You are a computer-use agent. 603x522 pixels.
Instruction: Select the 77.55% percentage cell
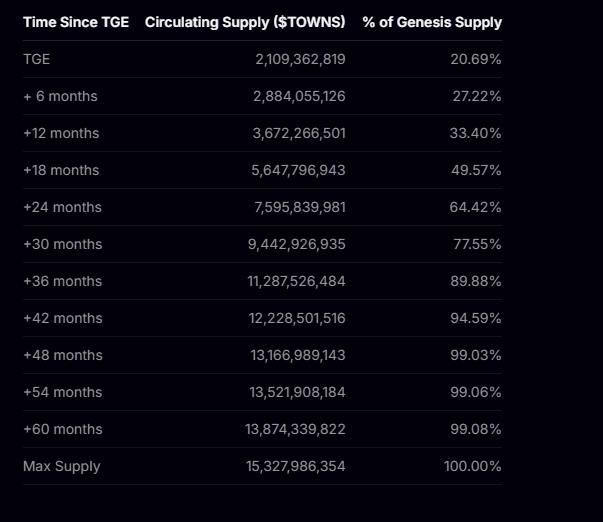477,244
